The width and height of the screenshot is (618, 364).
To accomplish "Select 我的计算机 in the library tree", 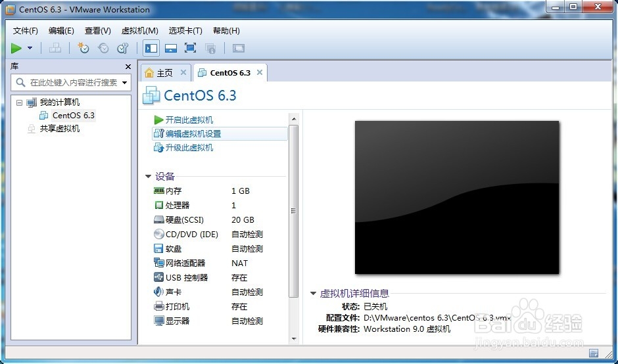I will coord(60,102).
